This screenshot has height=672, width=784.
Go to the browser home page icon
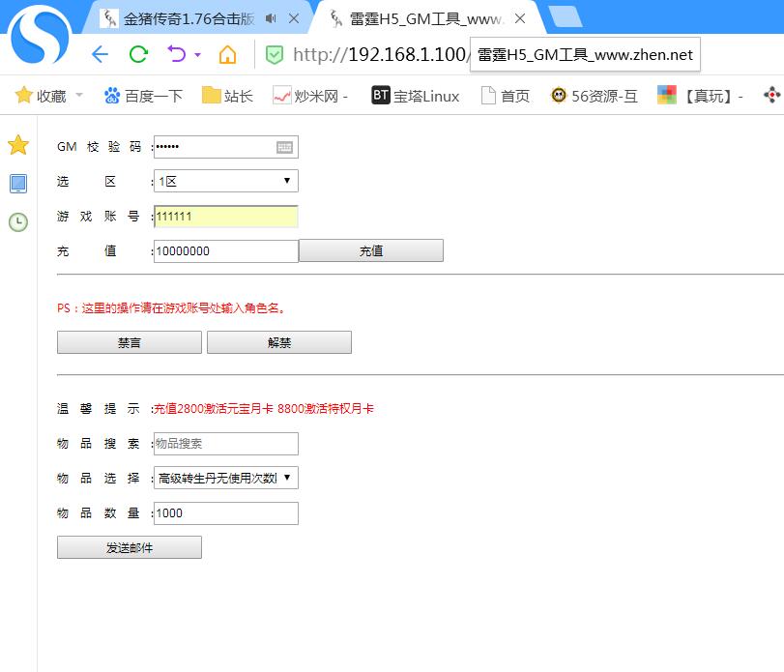point(227,54)
